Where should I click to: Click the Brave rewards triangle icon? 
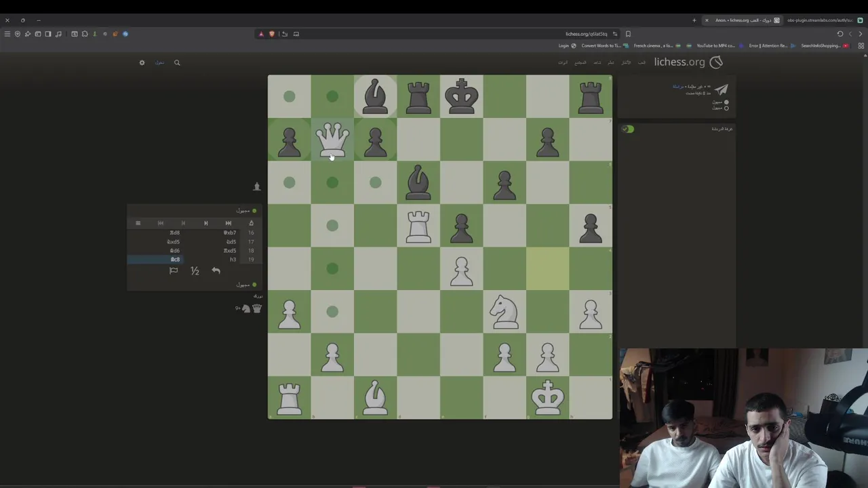point(261,34)
